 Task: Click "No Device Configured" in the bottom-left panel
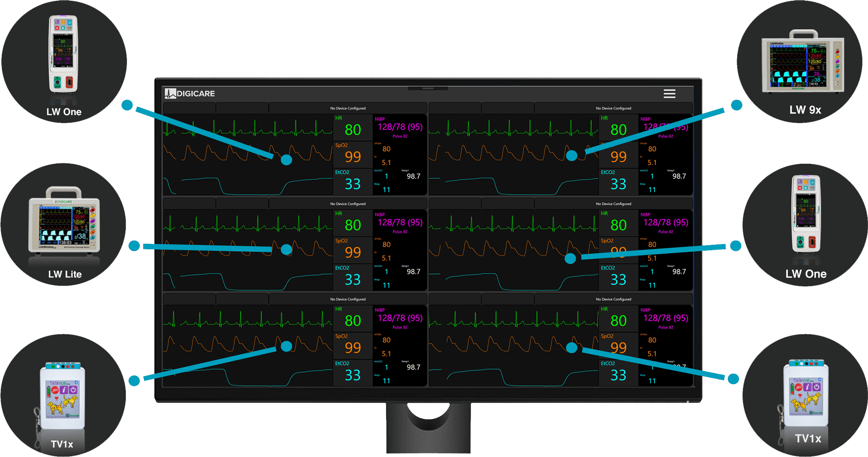click(348, 299)
